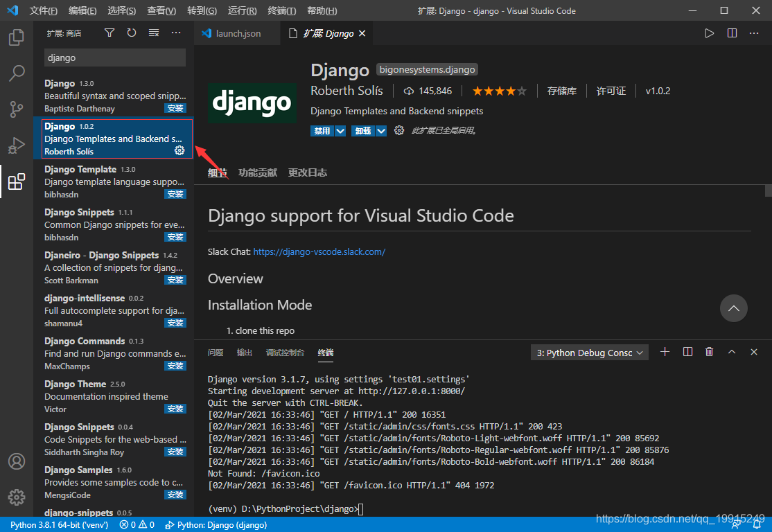Open the Python Debug Console terminal dropdown

tap(588, 352)
